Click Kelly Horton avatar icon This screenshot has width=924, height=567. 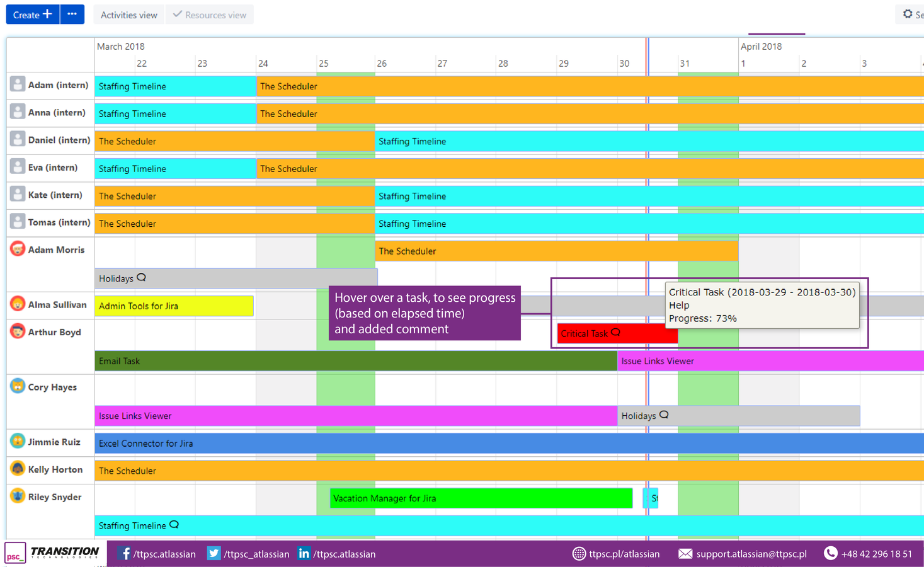[x=18, y=469]
